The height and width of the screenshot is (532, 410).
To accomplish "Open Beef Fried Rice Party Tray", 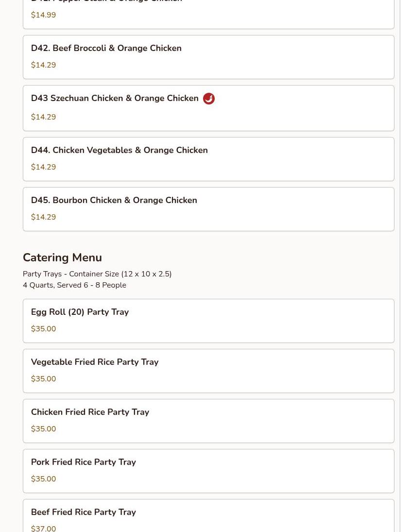I will [x=208, y=515].
